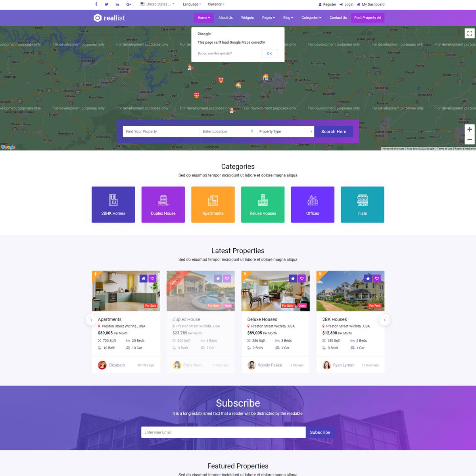Expand the Categories nav menu

(311, 18)
